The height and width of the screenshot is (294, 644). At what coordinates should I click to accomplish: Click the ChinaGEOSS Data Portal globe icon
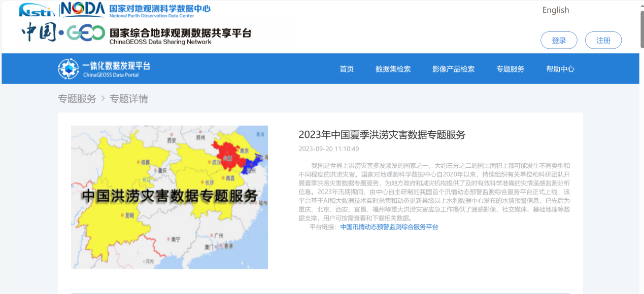point(68,69)
